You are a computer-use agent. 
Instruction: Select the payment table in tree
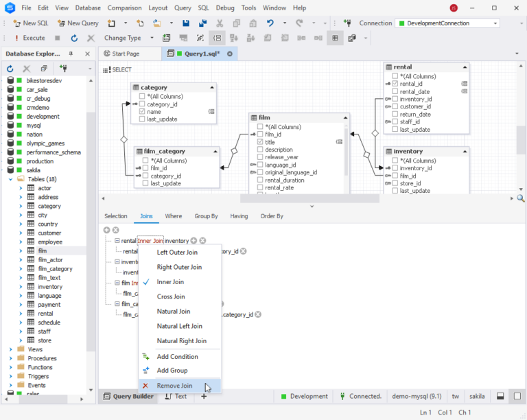(49, 305)
